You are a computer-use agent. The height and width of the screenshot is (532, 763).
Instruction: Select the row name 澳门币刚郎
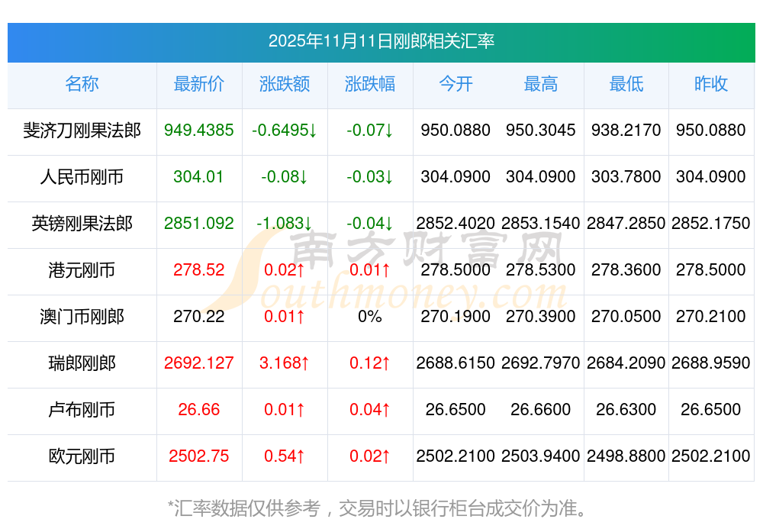(x=82, y=317)
